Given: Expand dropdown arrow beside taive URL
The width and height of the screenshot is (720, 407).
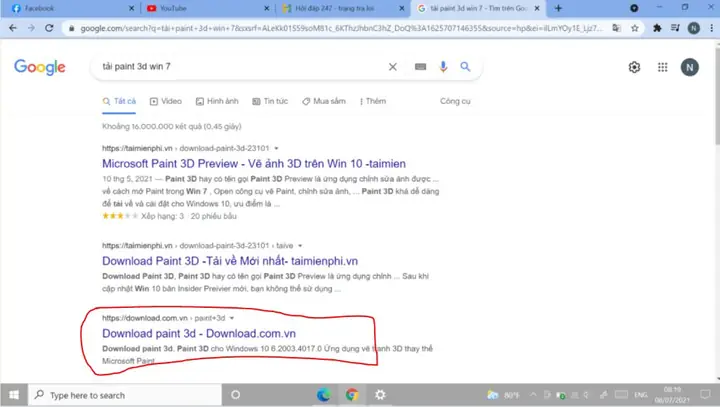Looking at the screenshot, I should tap(300, 246).
